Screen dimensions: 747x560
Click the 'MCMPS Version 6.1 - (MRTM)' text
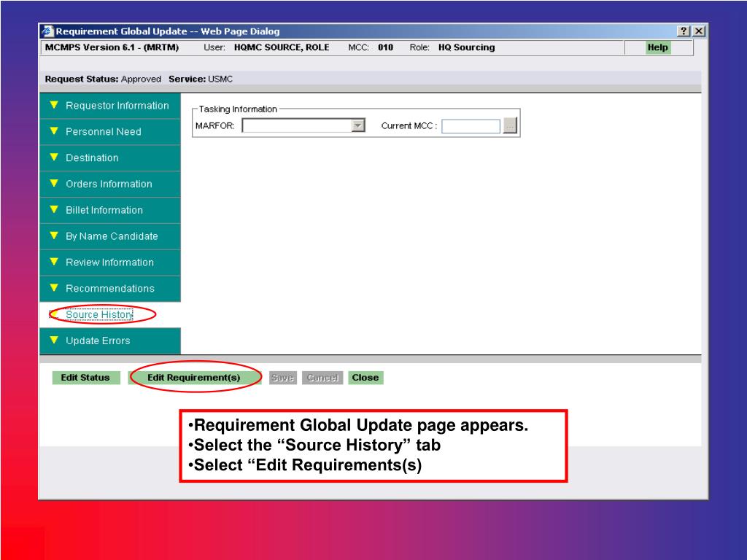pos(112,47)
